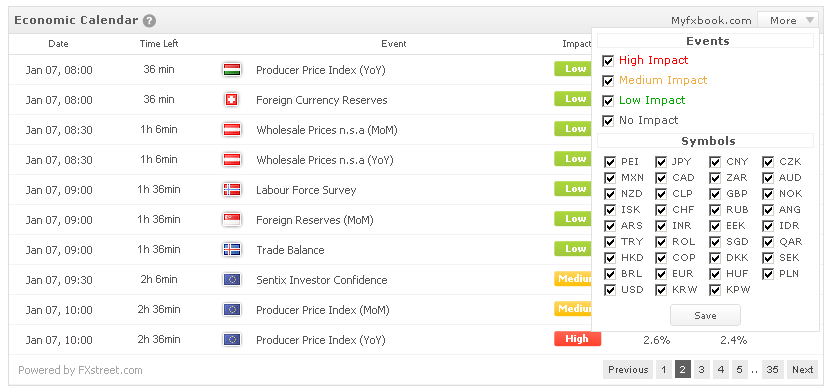The width and height of the screenshot is (829, 387).
Task: Click Austria flag next to Wholesale Prices (MoM)
Action: 232,130
